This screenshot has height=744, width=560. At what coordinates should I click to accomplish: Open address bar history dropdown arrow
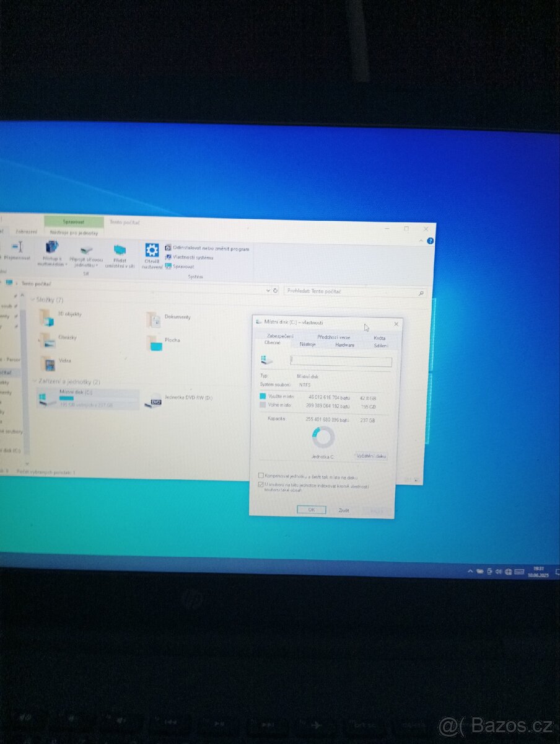(x=268, y=290)
